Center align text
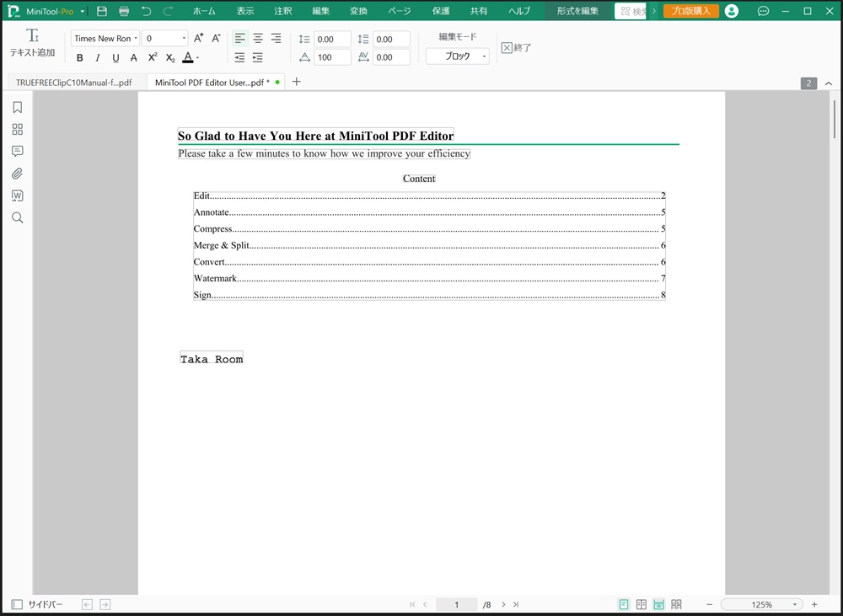Screen dimensions: 843x616 pyautogui.click(x=258, y=38)
